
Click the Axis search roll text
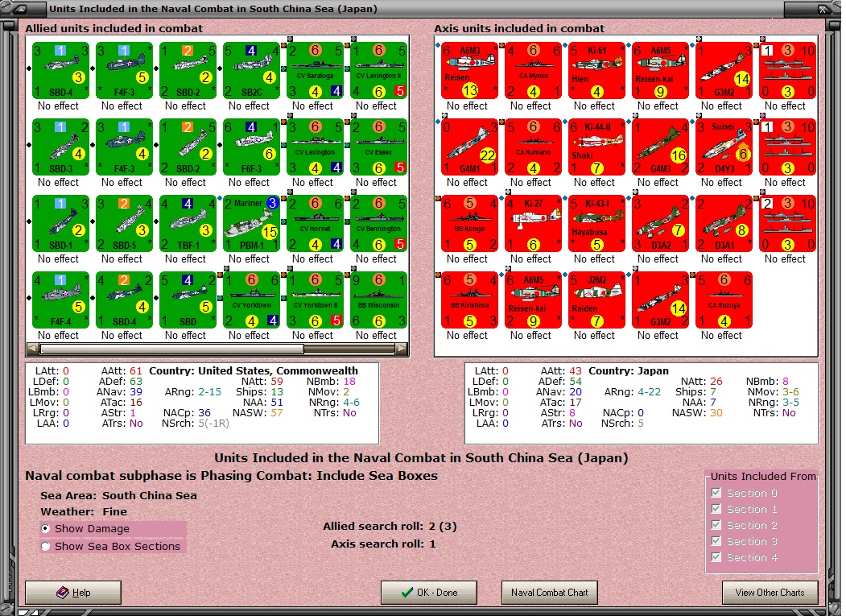(x=383, y=544)
